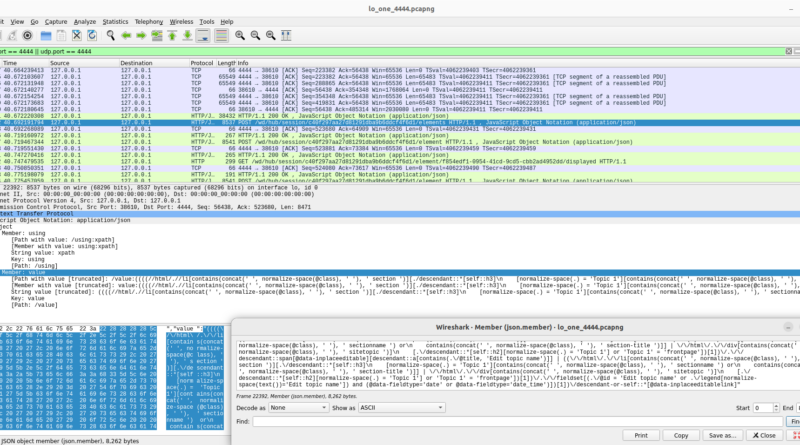Screen dimensions: 800x445
Task: Sort packets by Source column header
Action: click(x=84, y=63)
